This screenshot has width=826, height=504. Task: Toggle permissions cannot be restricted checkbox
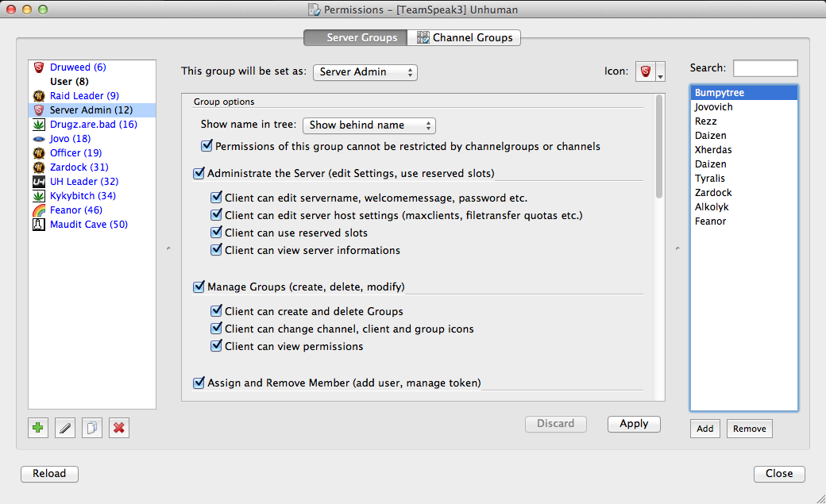tap(206, 145)
